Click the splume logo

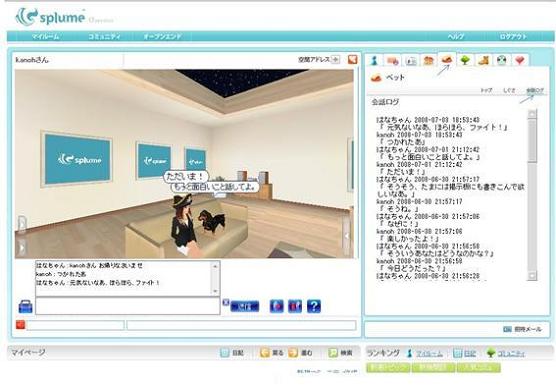coord(50,17)
